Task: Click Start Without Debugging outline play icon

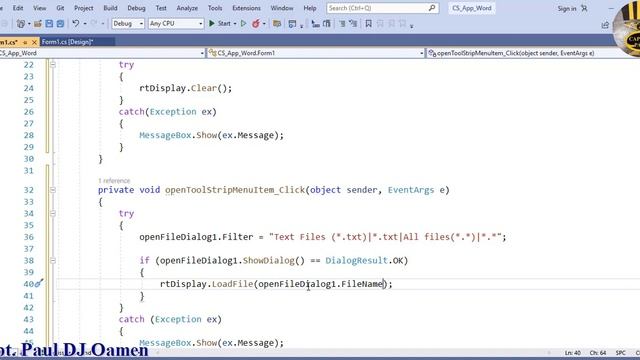Action: point(243,24)
